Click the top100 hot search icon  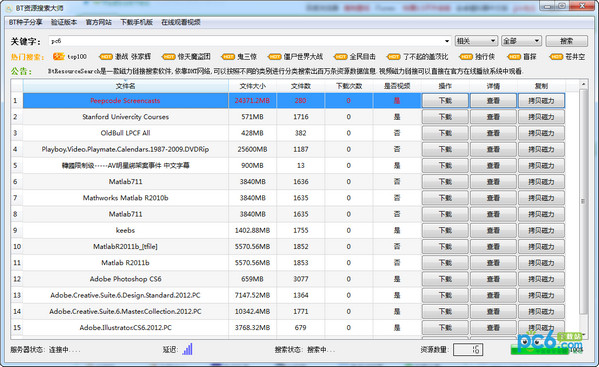pos(58,57)
